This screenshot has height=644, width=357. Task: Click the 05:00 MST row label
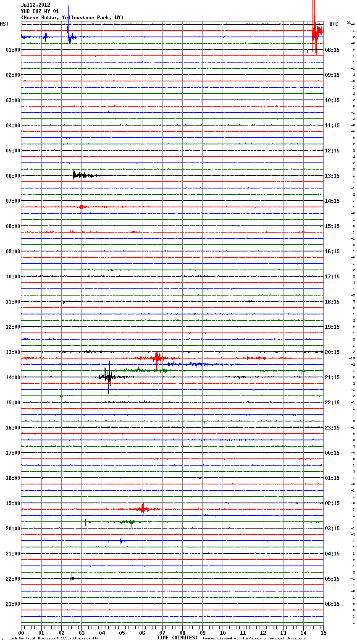pyautogui.click(x=13, y=151)
